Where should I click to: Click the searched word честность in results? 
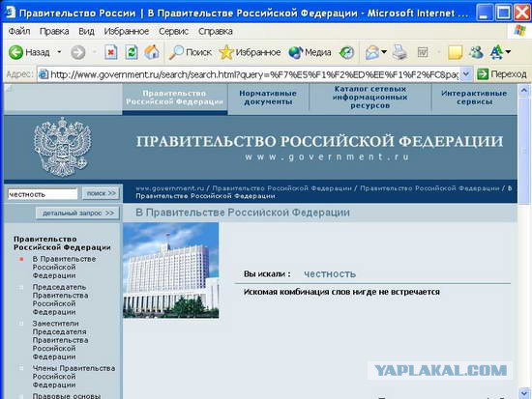coord(330,274)
